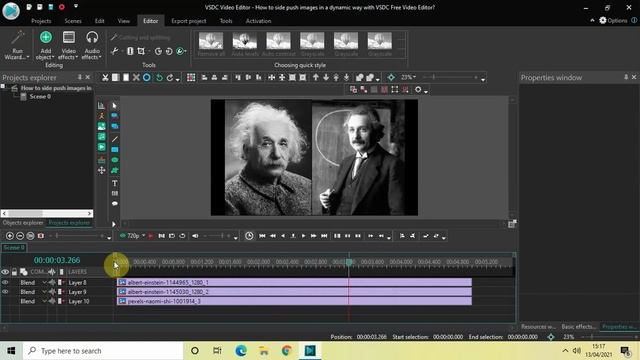Hide Layer 9 using its eye icon
640x360 pixels.
(5, 292)
